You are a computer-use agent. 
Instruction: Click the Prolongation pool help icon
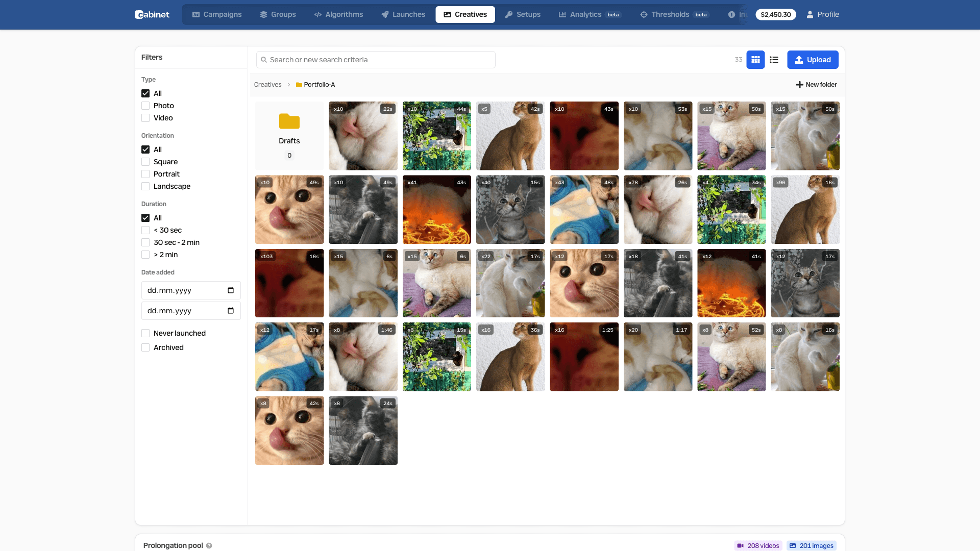209,545
